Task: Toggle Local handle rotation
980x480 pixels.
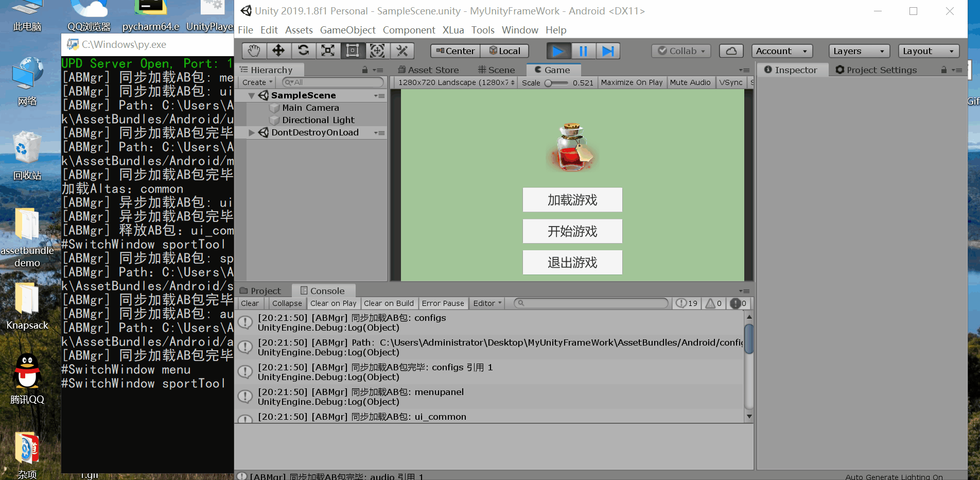Action: pyautogui.click(x=504, y=51)
